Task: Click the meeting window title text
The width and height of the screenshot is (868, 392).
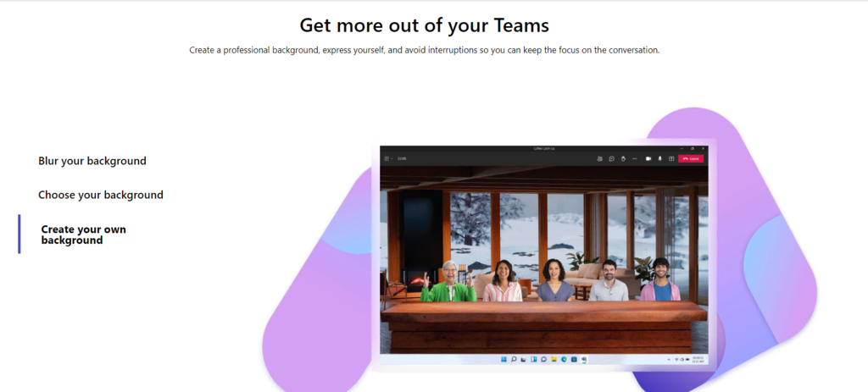Action: pos(544,149)
